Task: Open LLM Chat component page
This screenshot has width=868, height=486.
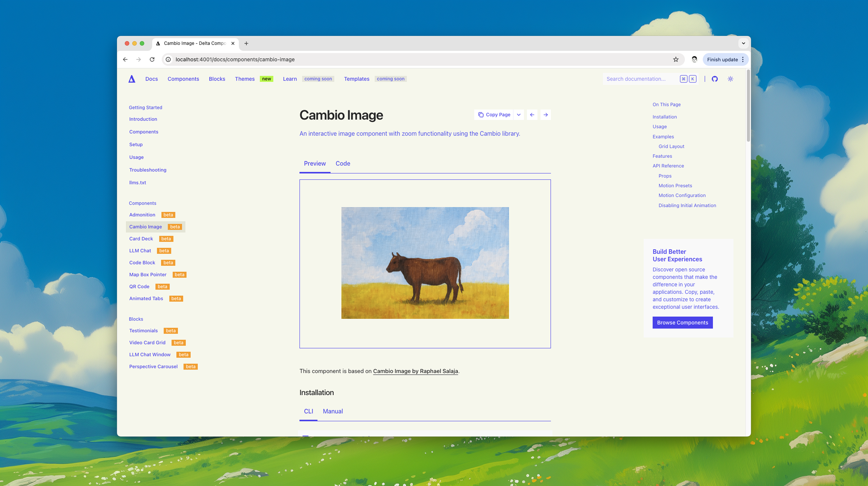Action: (x=140, y=251)
